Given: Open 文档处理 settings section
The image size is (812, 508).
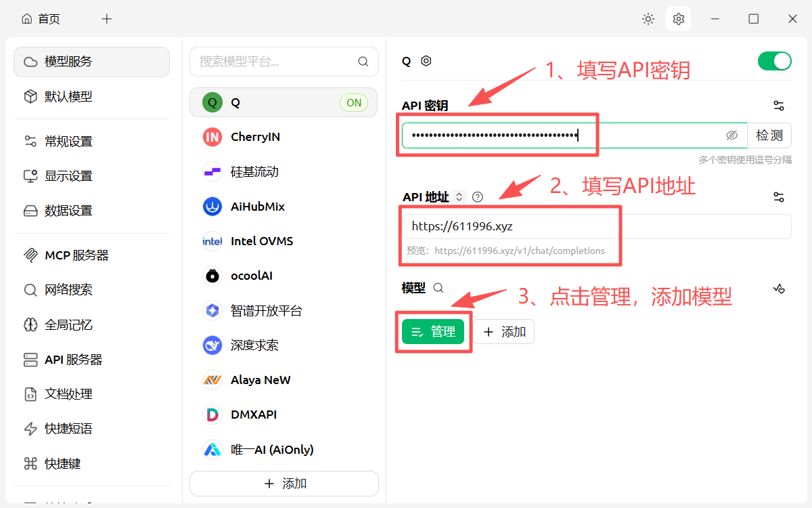Looking at the screenshot, I should 92,394.
